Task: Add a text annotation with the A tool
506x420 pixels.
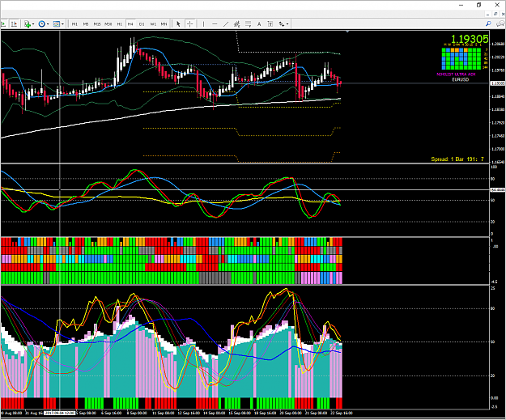Action: coord(259,23)
